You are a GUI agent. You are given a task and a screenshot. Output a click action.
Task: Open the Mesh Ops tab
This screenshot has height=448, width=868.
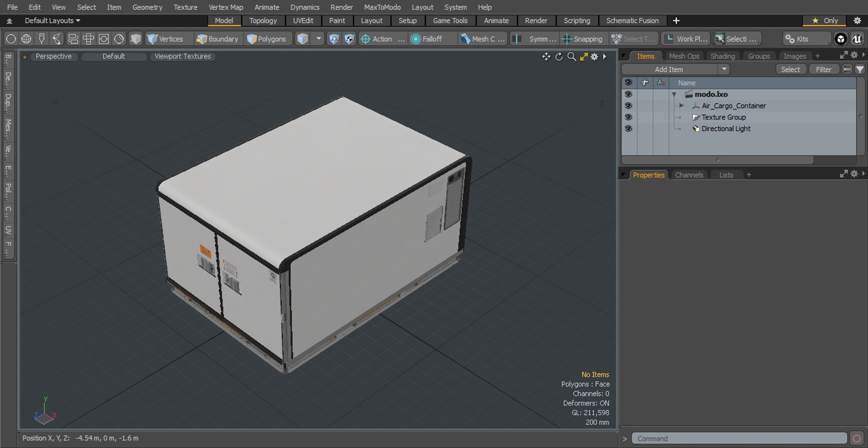point(684,56)
